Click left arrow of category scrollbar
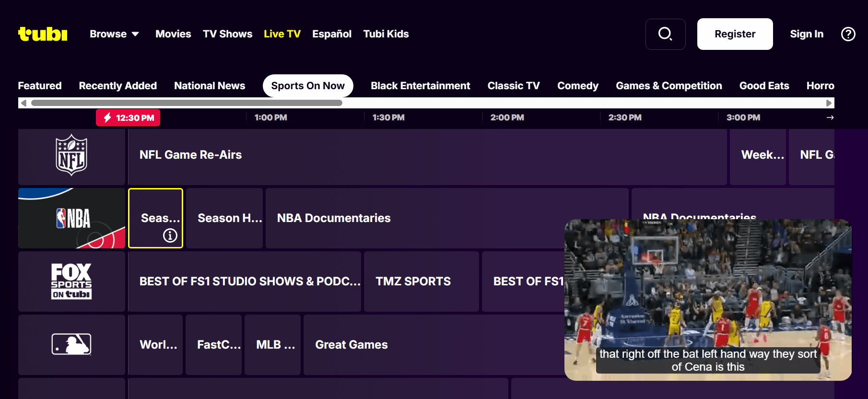Viewport: 868px width, 399px height. click(23, 103)
